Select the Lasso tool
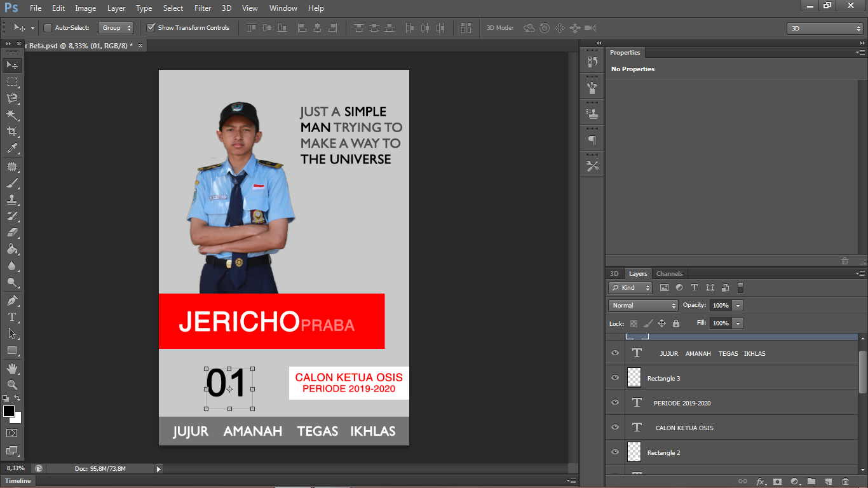 (x=12, y=98)
